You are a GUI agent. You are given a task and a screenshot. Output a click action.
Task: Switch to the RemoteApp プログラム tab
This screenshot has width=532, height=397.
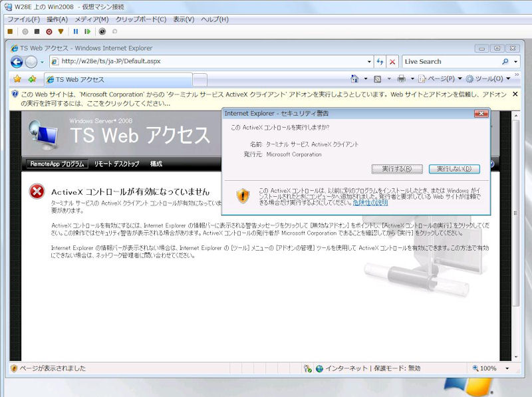point(57,164)
